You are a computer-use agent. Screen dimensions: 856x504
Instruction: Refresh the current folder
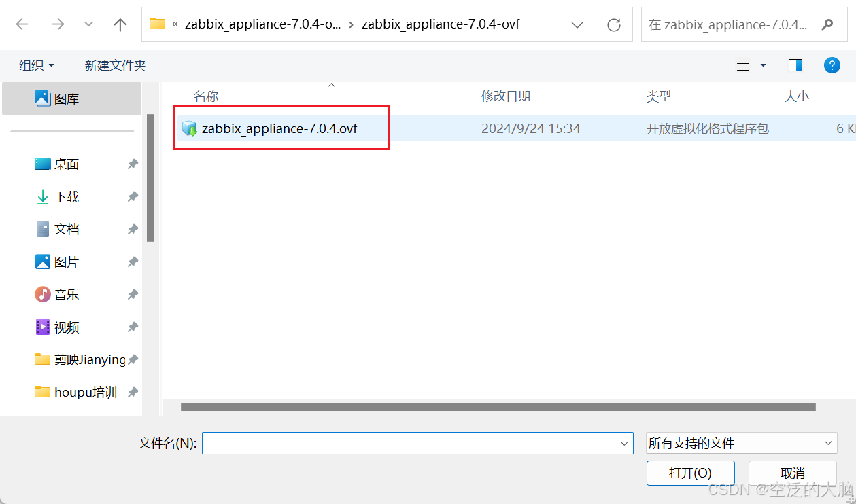point(614,24)
